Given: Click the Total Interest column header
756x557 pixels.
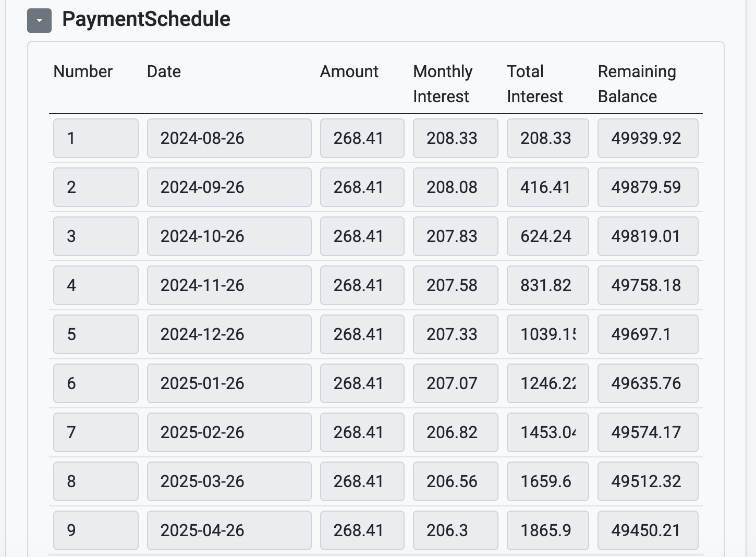Looking at the screenshot, I should click(x=534, y=83).
